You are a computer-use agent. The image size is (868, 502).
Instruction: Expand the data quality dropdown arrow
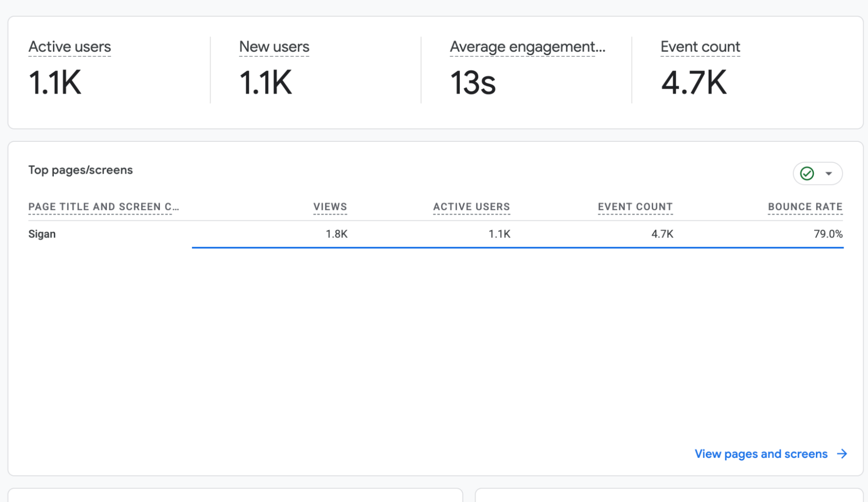pos(828,174)
